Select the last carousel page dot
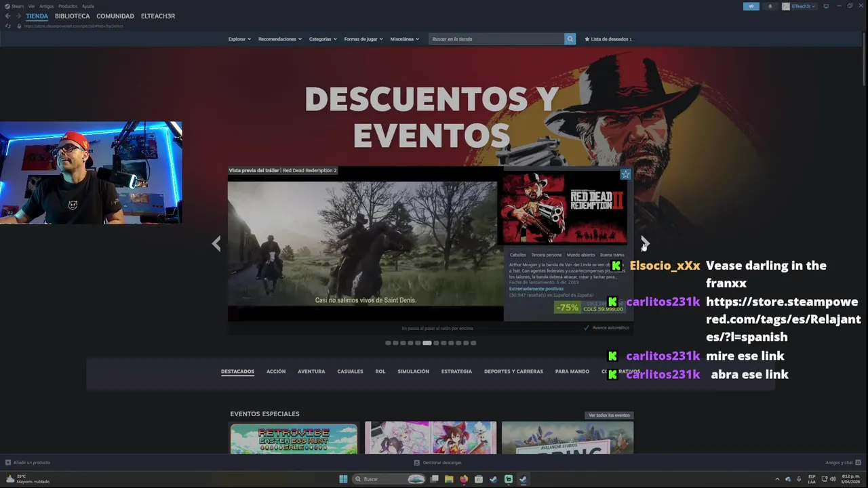This screenshot has height=488, width=868. pos(473,343)
